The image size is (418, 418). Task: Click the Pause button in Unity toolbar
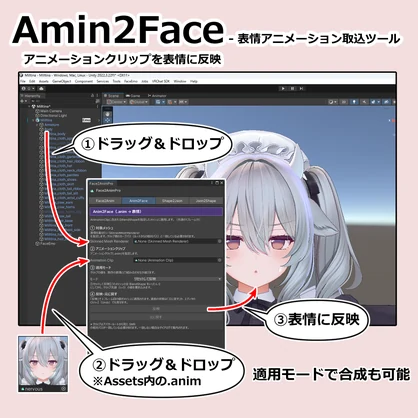(x=292, y=88)
